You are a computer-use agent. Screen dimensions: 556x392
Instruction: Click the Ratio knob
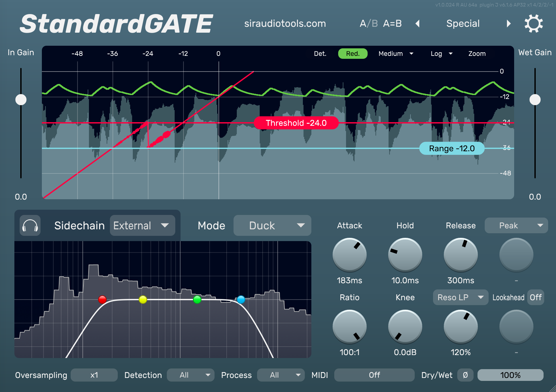pos(350,326)
